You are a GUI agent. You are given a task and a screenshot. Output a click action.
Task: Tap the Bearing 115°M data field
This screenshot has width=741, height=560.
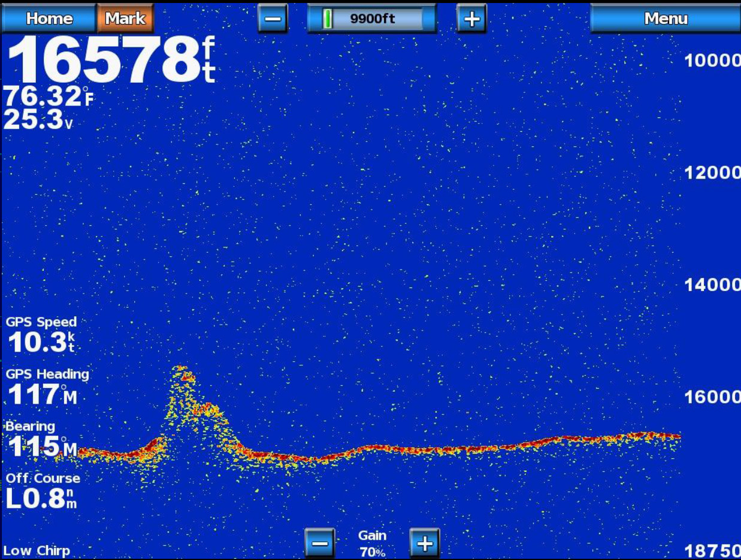[x=41, y=440]
